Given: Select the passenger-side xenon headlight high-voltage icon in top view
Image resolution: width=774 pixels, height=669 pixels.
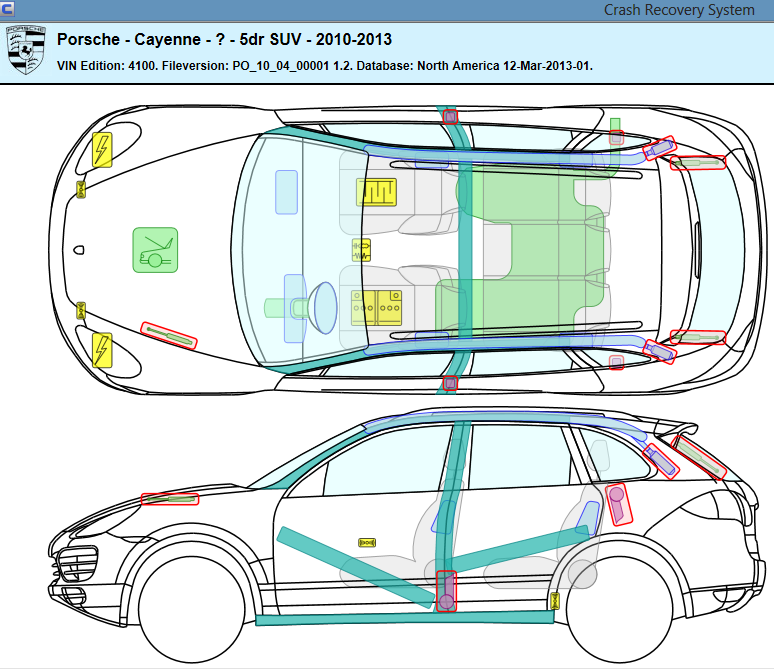Looking at the screenshot, I should [x=102, y=150].
